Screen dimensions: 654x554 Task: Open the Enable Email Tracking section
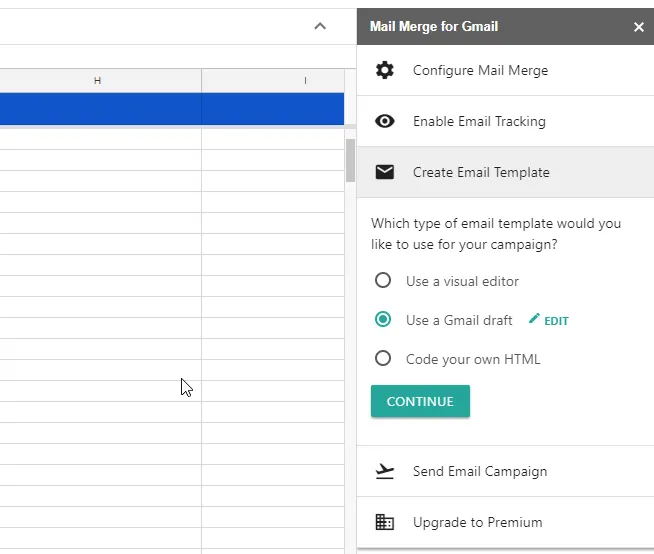click(506, 121)
